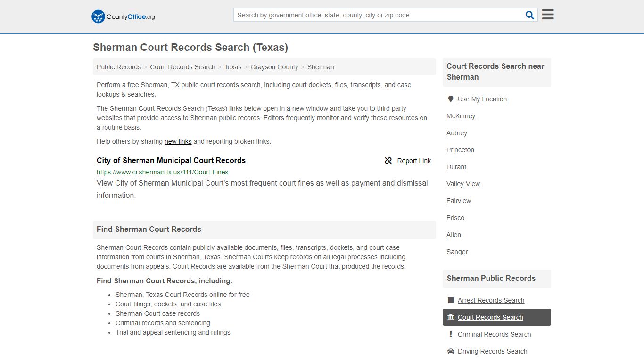
Task: Select McKinney from nearby cities
Action: pos(461,116)
